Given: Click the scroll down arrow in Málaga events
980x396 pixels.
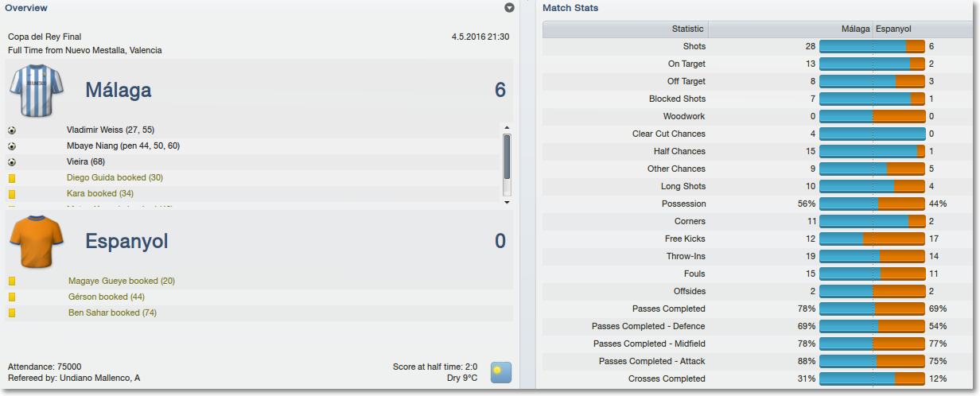Looking at the screenshot, I should (x=507, y=202).
